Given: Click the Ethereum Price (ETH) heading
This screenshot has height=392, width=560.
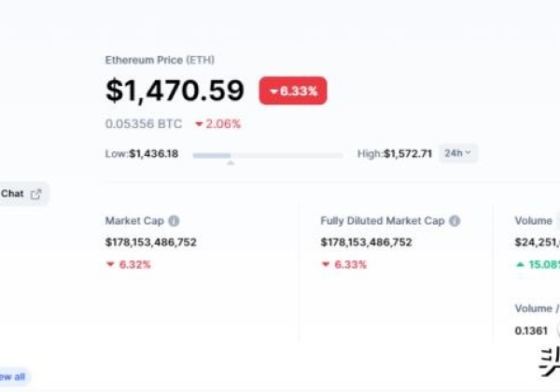Looking at the screenshot, I should (160, 60).
